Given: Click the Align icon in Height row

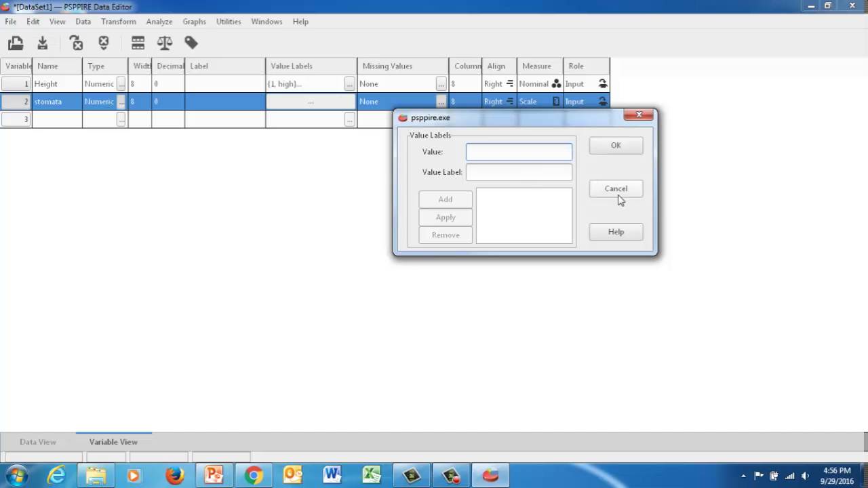Looking at the screenshot, I should [x=510, y=84].
